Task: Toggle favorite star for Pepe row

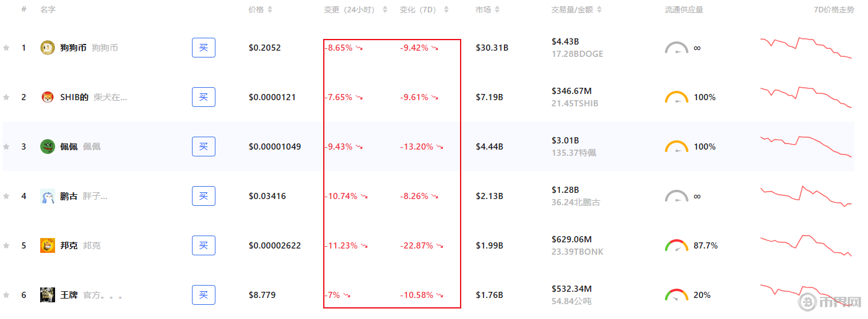Action: click(6, 147)
